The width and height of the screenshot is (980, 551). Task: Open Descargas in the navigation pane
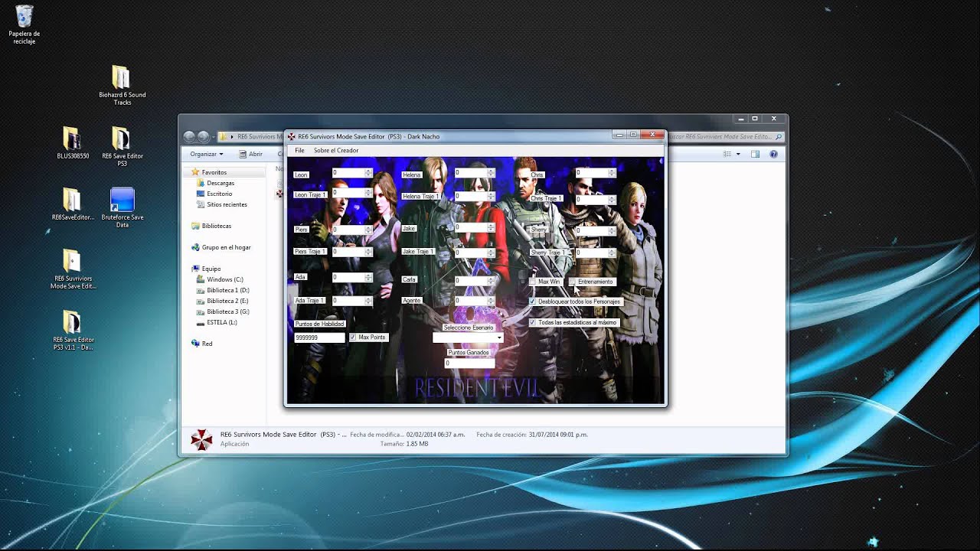point(220,183)
